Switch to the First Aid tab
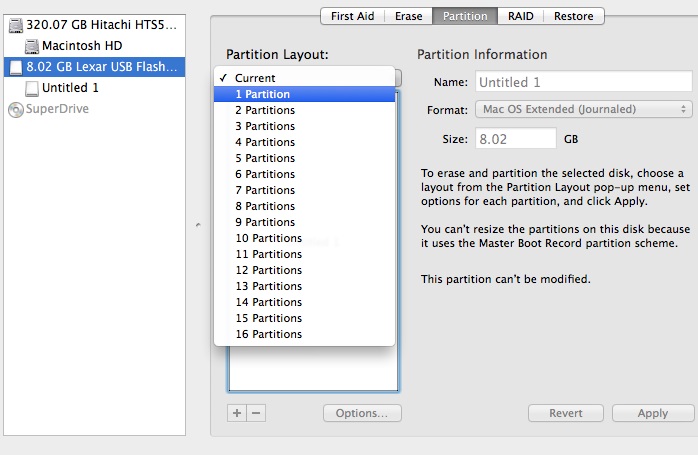 pyautogui.click(x=353, y=16)
